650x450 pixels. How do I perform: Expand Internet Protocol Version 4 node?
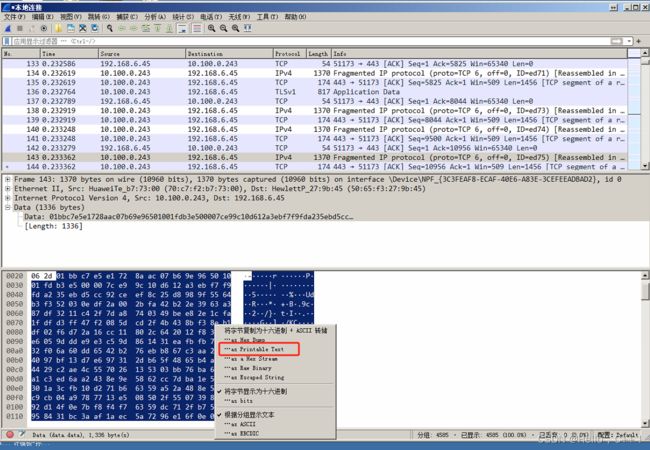(7, 198)
